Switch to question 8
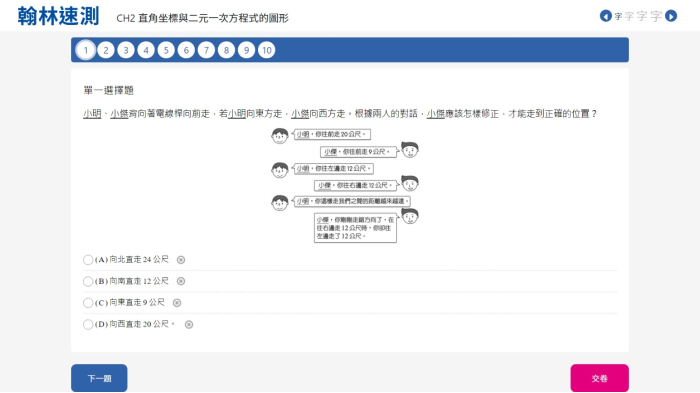Image resolution: width=700 pixels, height=393 pixels. [226, 50]
